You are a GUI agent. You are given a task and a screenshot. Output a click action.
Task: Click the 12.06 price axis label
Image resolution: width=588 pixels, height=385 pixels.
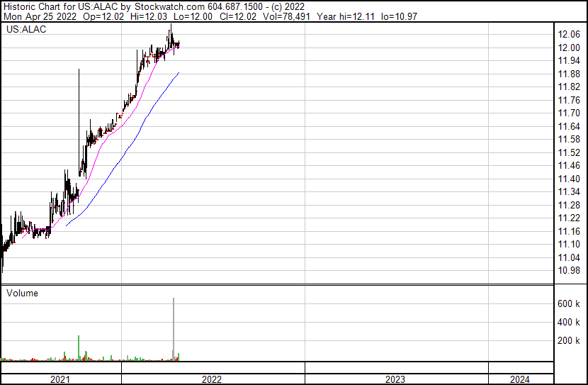(x=569, y=35)
